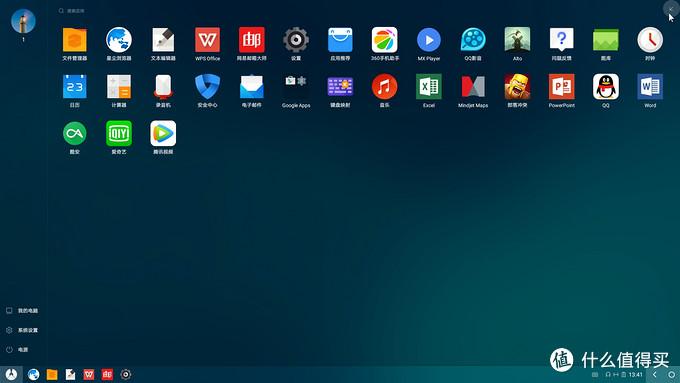Open the file manager pinned to the taskbar
Screen dimensions: 680x383
coord(52,374)
